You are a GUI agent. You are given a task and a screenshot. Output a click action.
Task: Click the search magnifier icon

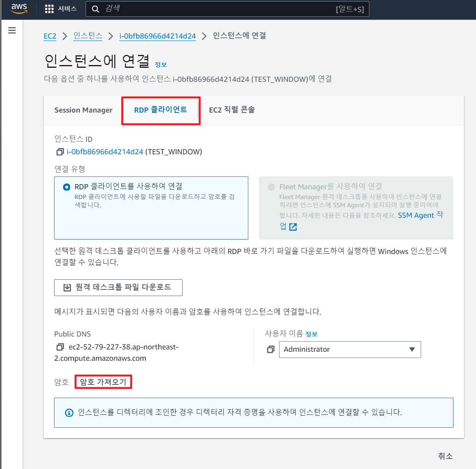[95, 9]
